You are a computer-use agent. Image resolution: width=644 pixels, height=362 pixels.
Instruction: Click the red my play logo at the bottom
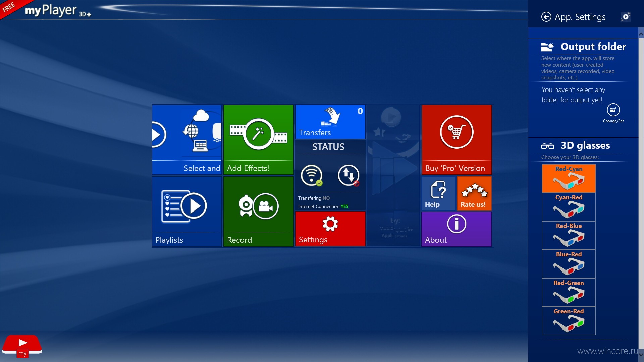pyautogui.click(x=22, y=346)
